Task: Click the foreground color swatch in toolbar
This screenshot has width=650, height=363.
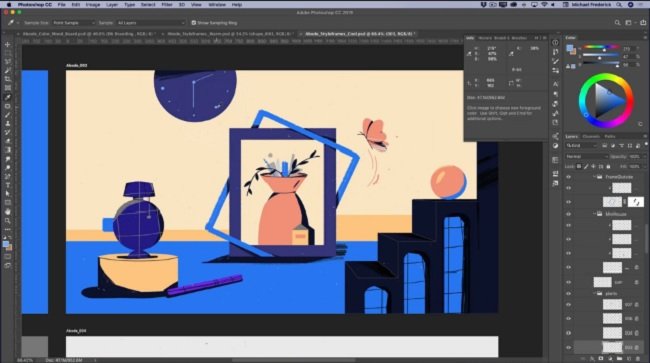Action: [x=6, y=244]
